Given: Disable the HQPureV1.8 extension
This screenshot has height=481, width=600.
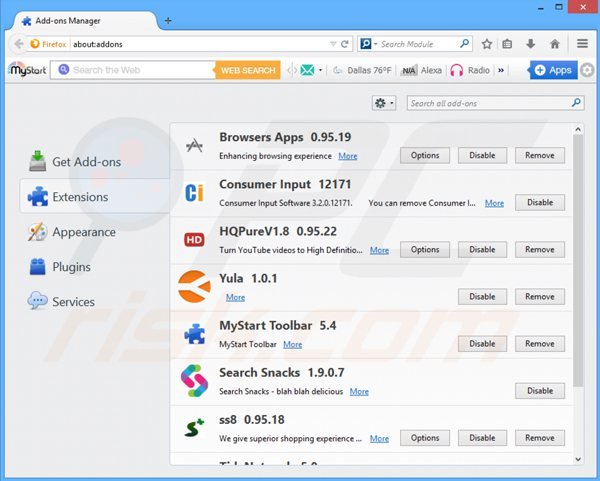Looking at the screenshot, I should click(482, 249).
